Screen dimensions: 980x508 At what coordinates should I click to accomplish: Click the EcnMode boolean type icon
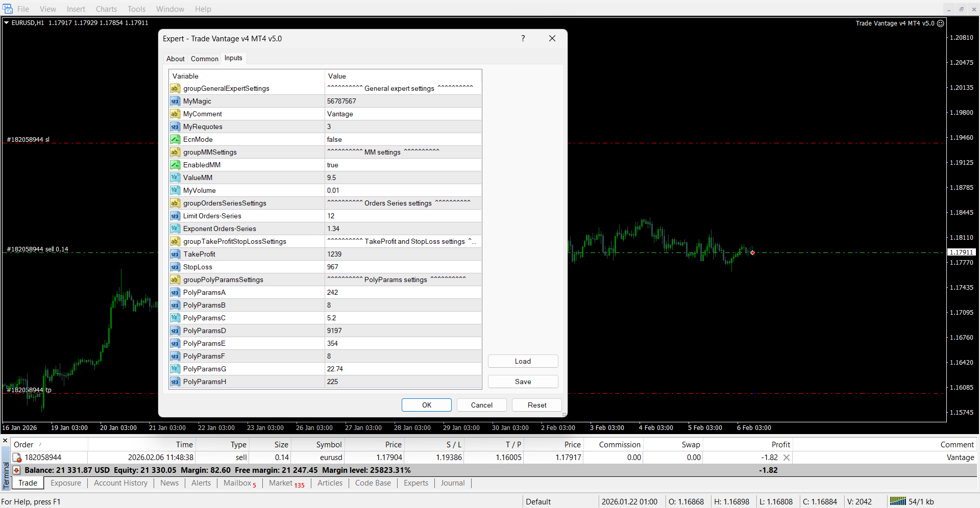[175, 139]
